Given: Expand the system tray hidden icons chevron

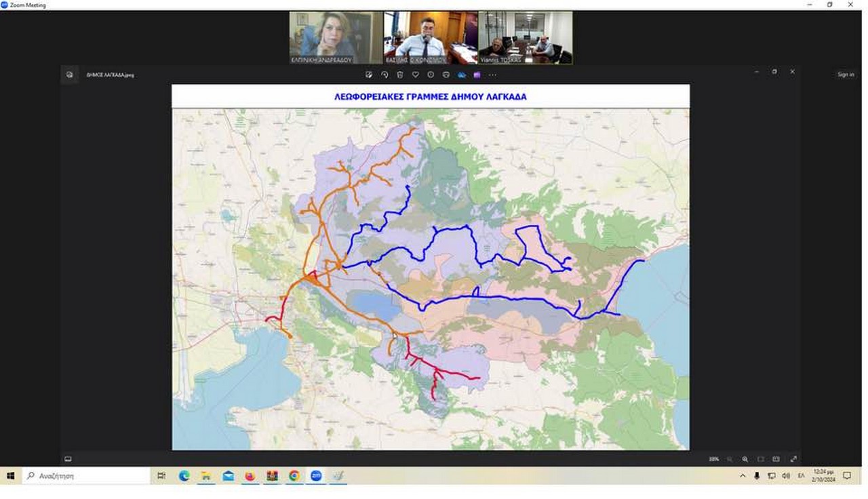Looking at the screenshot, I should [x=743, y=476].
